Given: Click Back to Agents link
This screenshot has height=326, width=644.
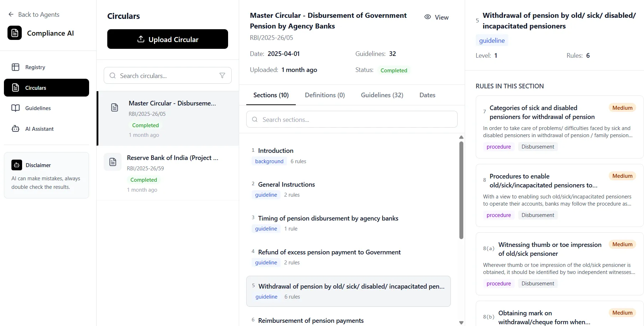Looking at the screenshot, I should tap(34, 14).
